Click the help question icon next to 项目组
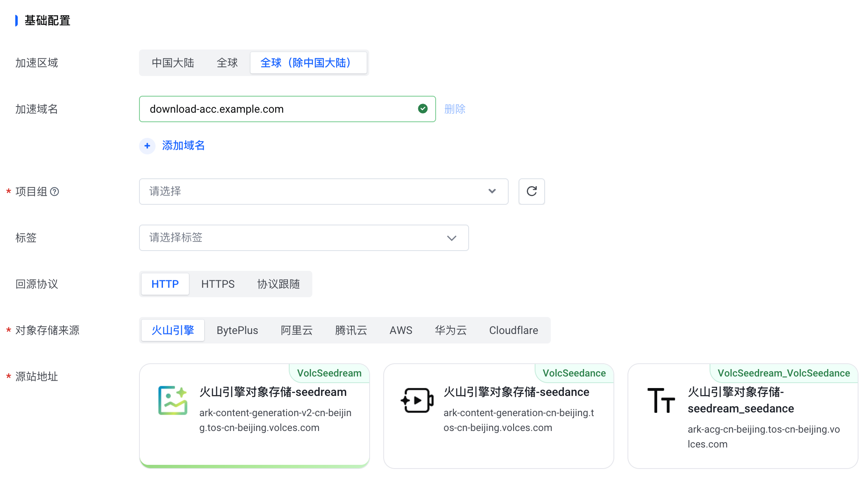Viewport: 868px width, 483px height. click(x=54, y=192)
